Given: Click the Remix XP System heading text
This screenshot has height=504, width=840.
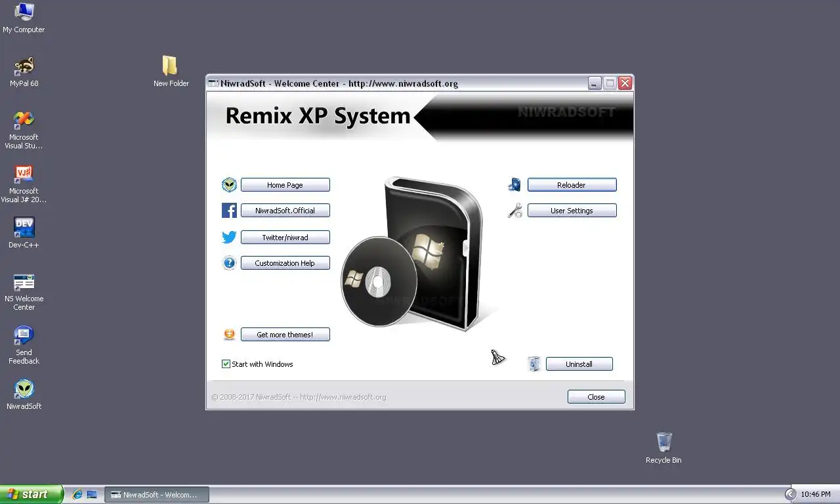Looking at the screenshot, I should [318, 116].
